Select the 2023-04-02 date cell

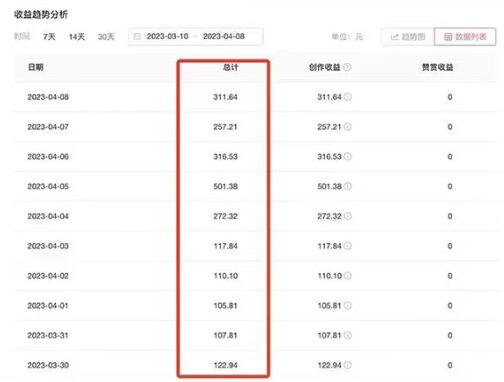click(x=48, y=276)
